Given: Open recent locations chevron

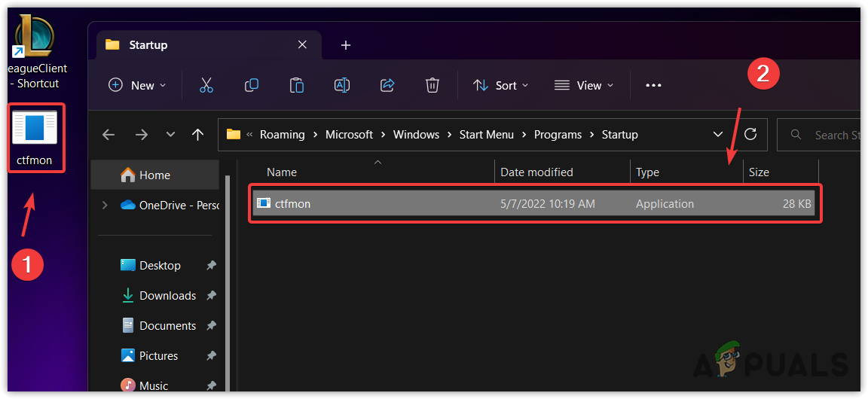Looking at the screenshot, I should coord(170,135).
